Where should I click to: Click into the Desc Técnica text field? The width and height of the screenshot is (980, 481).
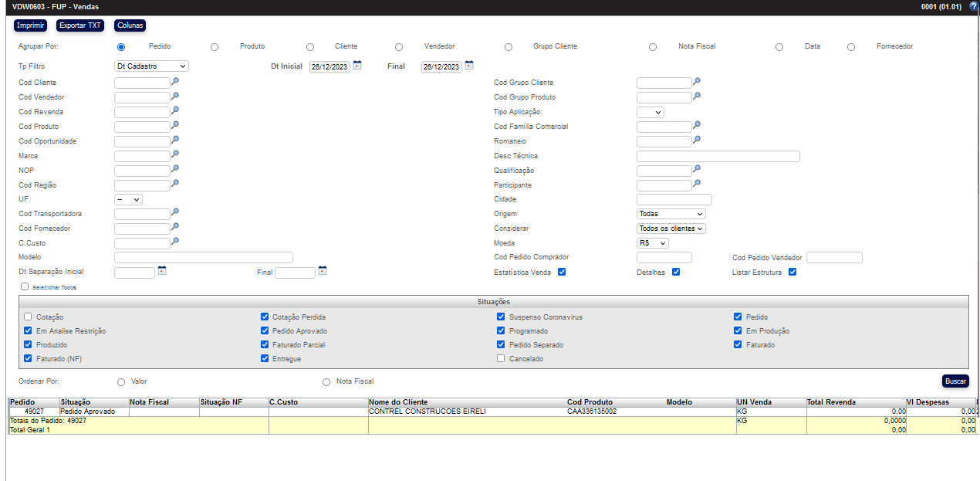click(x=718, y=156)
